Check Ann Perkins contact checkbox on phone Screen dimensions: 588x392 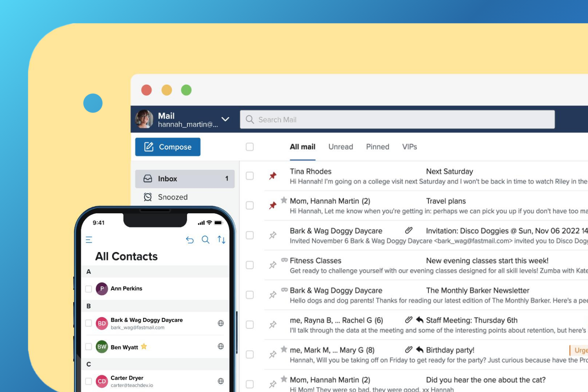89,289
